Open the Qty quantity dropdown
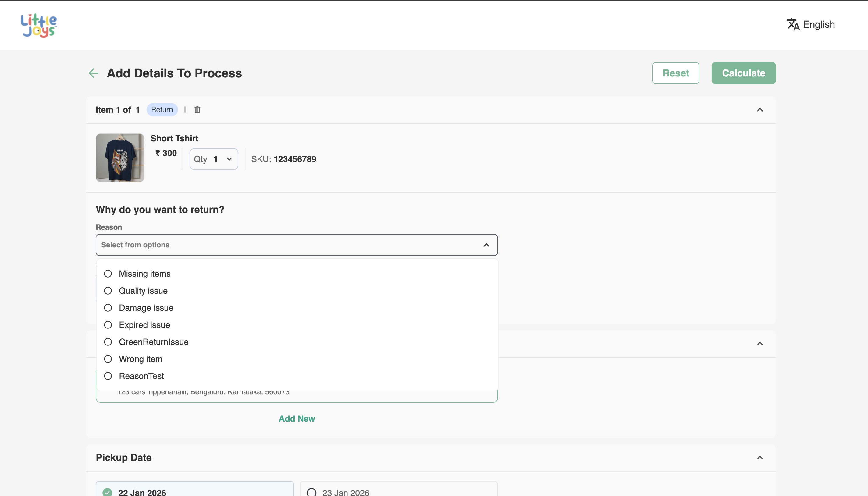 (214, 159)
